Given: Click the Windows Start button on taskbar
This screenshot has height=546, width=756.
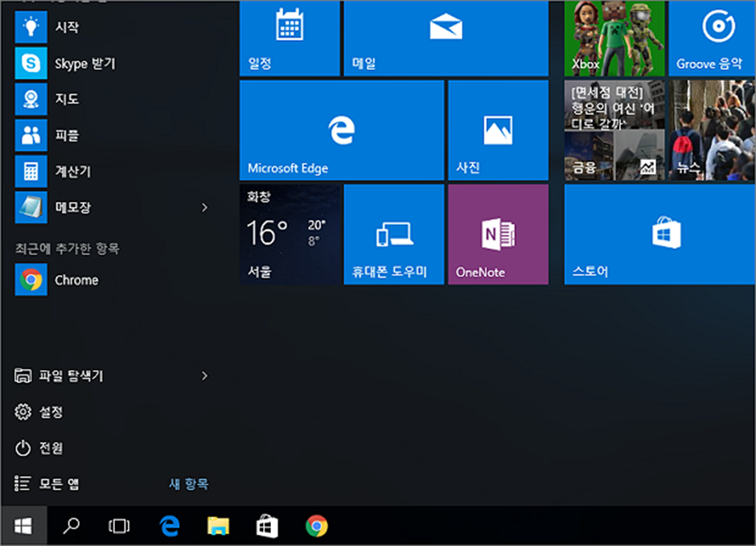Looking at the screenshot, I should 23,526.
